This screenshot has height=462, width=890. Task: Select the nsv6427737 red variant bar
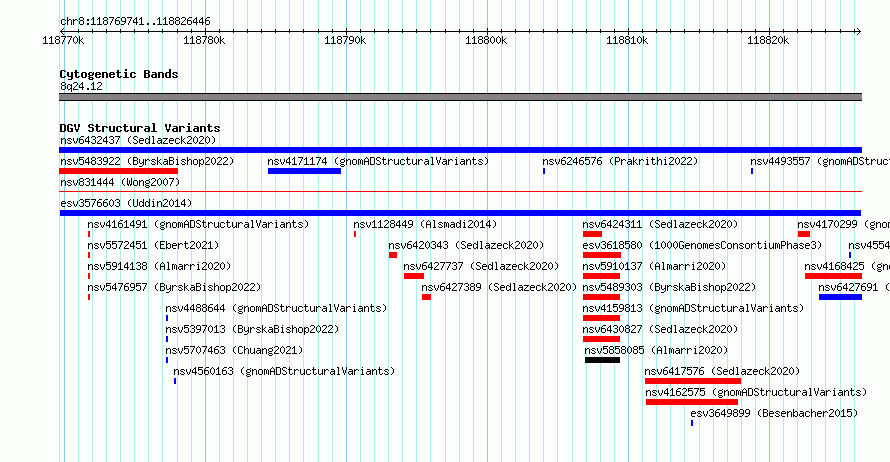(414, 276)
